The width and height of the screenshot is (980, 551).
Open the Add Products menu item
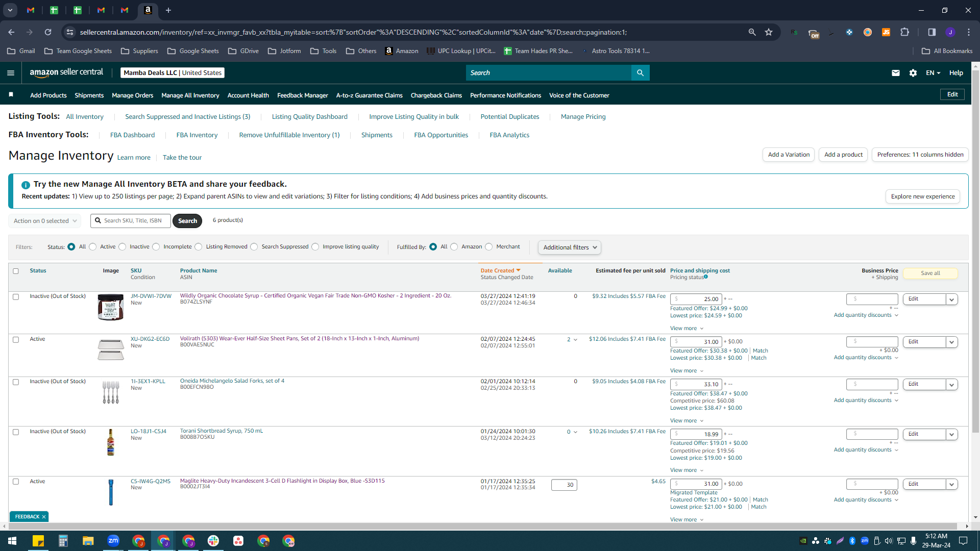[x=48, y=95]
